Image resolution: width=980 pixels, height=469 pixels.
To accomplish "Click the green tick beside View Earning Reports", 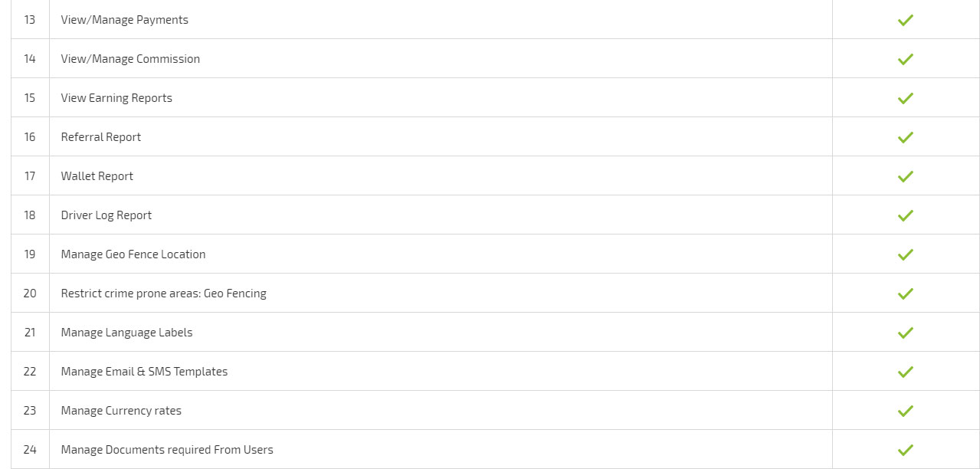I will coord(906,98).
